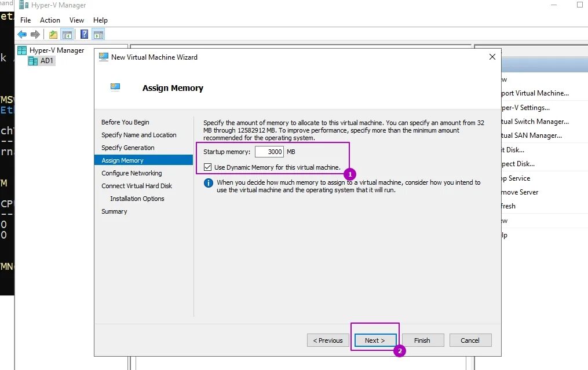
Task: Click the Forward arrow toolbar icon
Action: pos(35,35)
